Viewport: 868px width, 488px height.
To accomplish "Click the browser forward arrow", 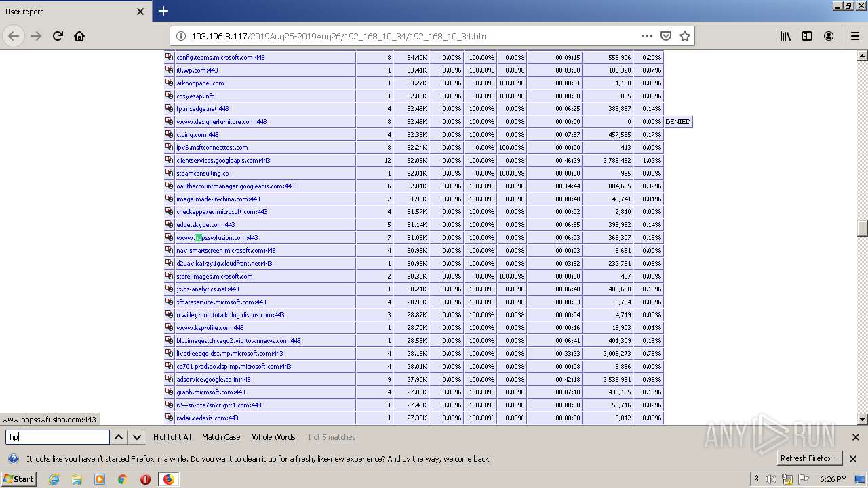I will tap(36, 36).
